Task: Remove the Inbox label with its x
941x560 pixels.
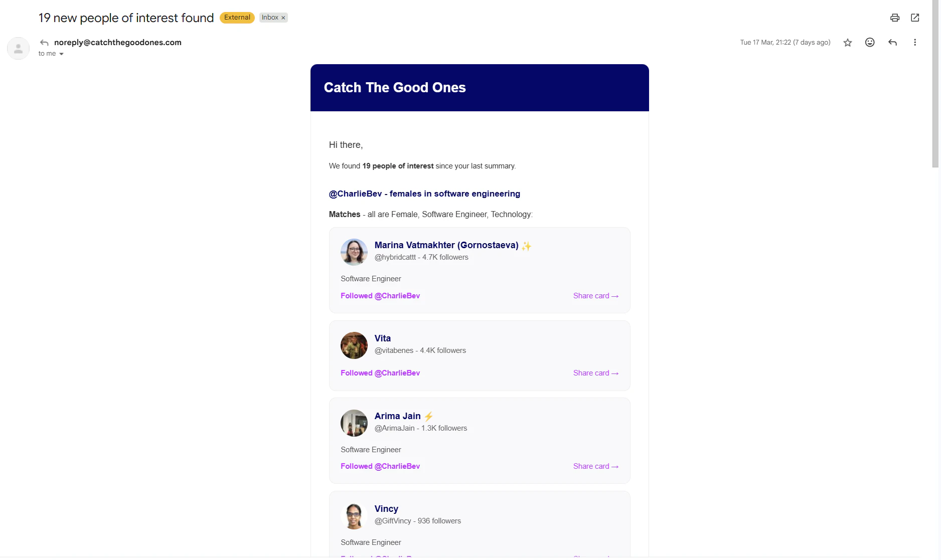Action: click(283, 18)
